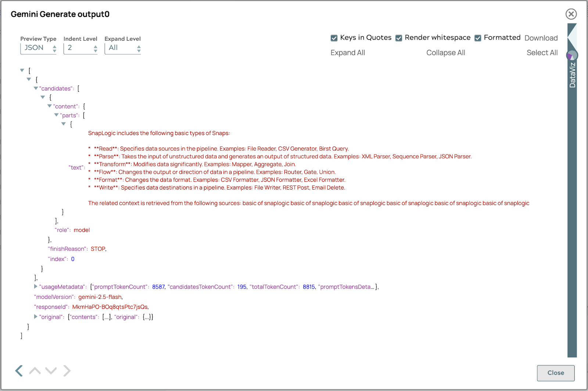Viewport: 588px width, 391px height.
Task: Click the right navigation arrow icon
Action: [67, 371]
